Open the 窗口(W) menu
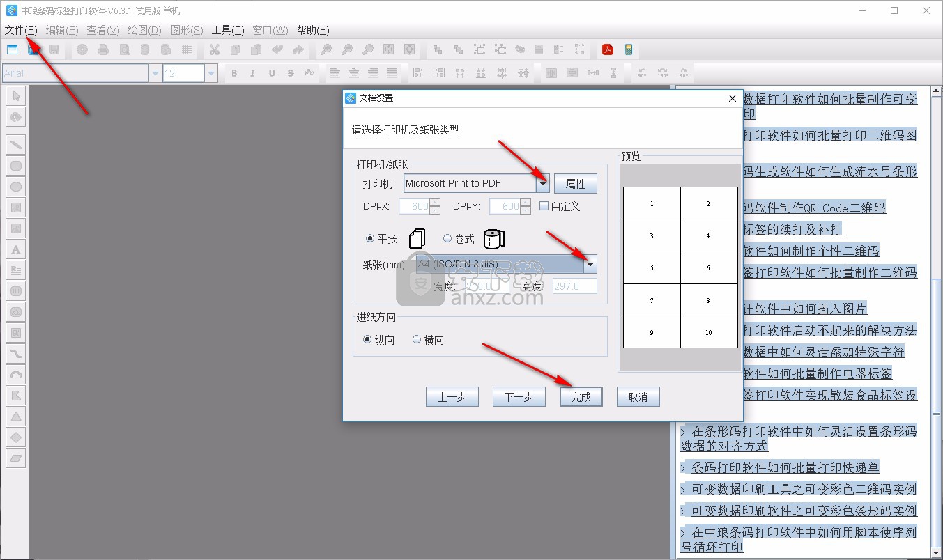The width and height of the screenshot is (943, 560). (270, 30)
